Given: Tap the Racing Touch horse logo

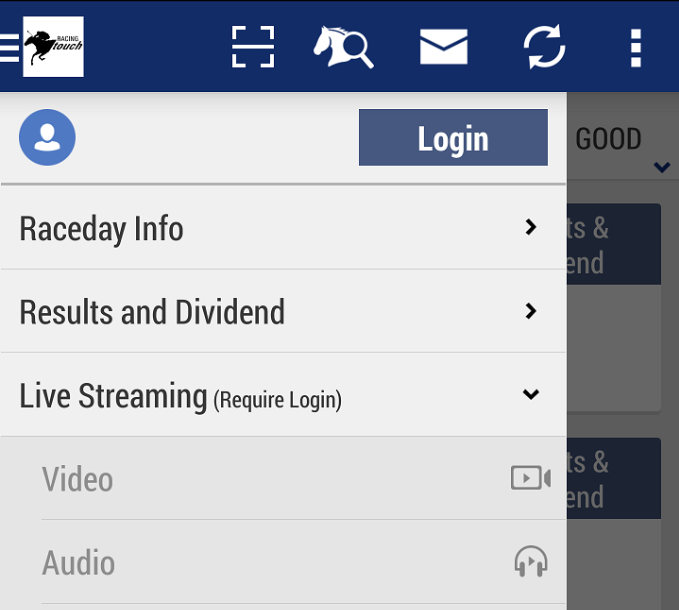Looking at the screenshot, I should pos(53,47).
